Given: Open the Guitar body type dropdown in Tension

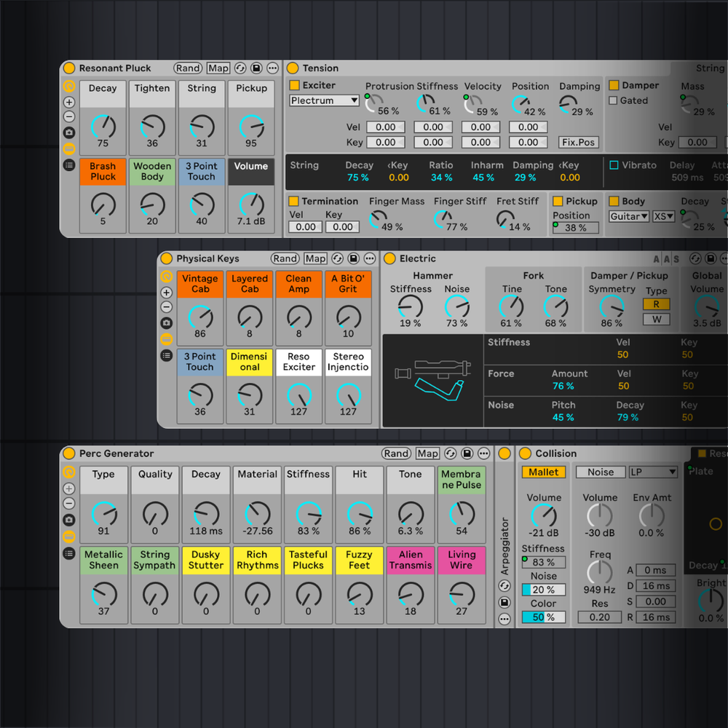Looking at the screenshot, I should click(x=630, y=216).
